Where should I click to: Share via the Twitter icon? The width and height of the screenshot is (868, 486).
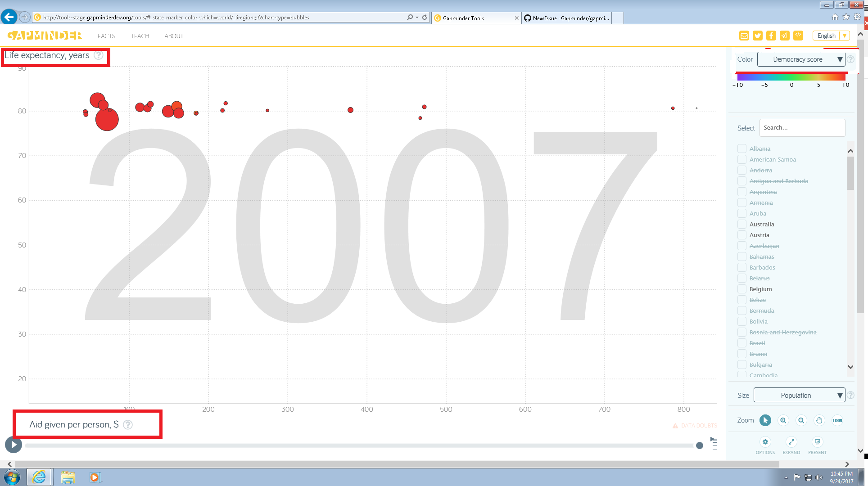coord(757,36)
